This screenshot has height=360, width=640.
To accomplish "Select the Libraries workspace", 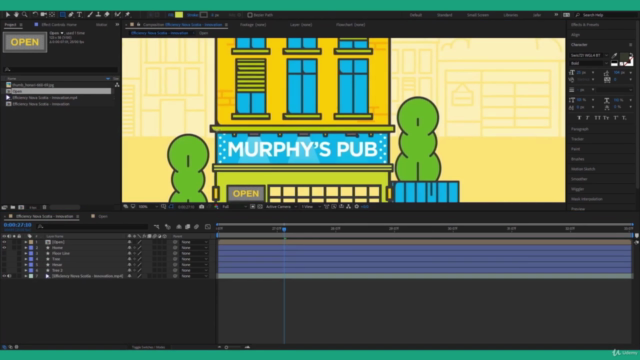I will [511, 15].
